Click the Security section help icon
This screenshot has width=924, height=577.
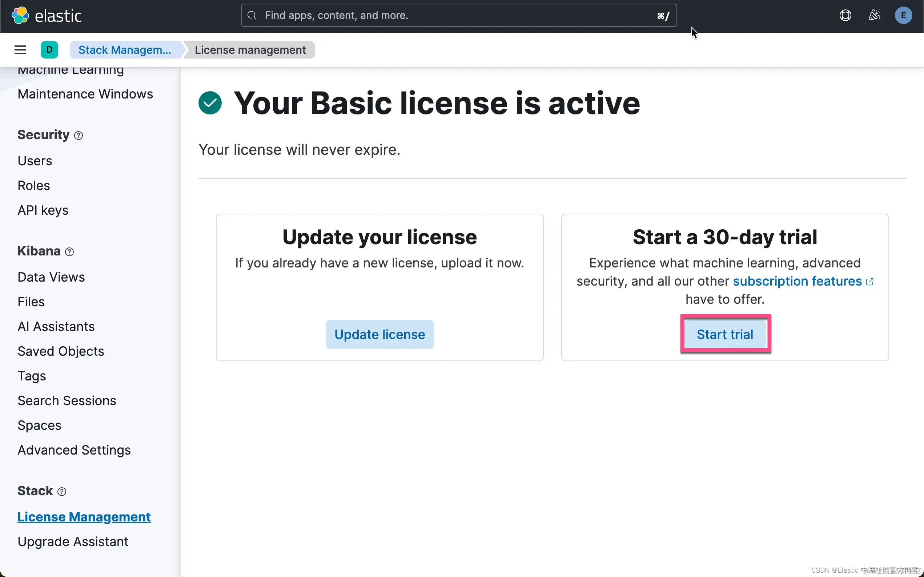78,136
